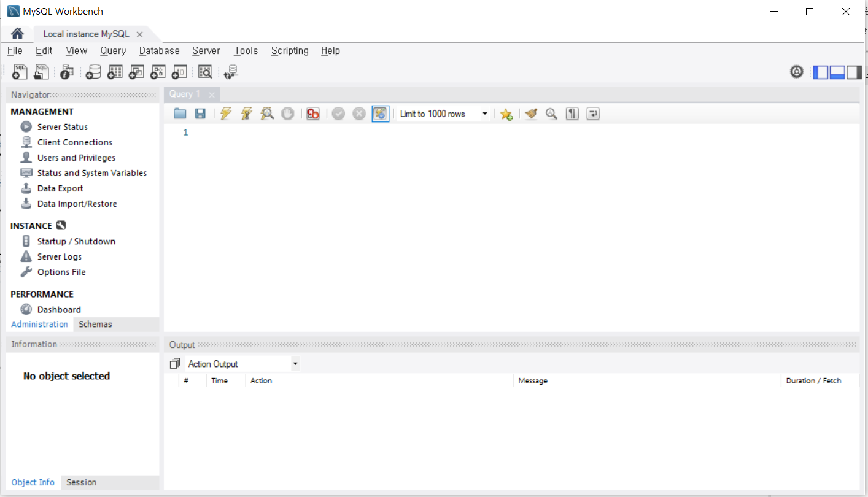The width and height of the screenshot is (868, 497).
Task: Execute statement under cursor icon
Action: (247, 114)
